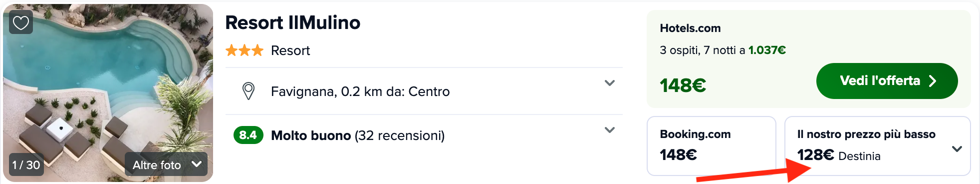Select the Booking.com 148€ offer

coord(711,146)
